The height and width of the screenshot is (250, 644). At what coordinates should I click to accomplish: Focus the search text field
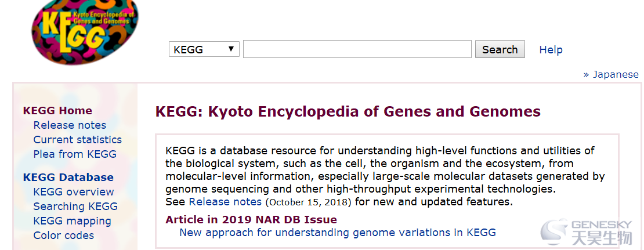[357, 49]
